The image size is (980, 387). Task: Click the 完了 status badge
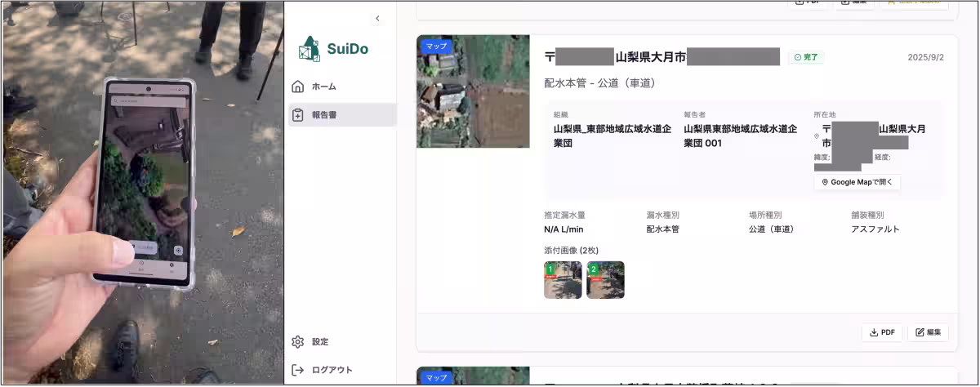(x=806, y=57)
